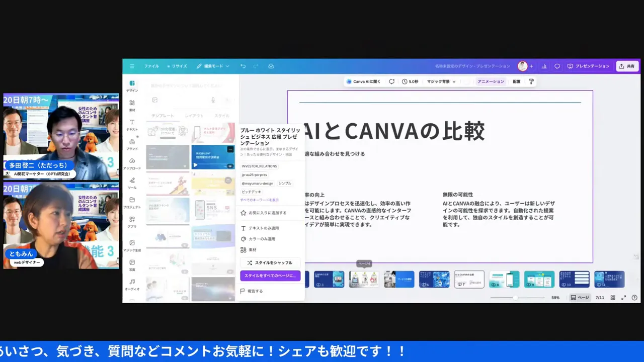Click the スタイルをシャッフル button
This screenshot has height=362, width=644.
(x=270, y=262)
